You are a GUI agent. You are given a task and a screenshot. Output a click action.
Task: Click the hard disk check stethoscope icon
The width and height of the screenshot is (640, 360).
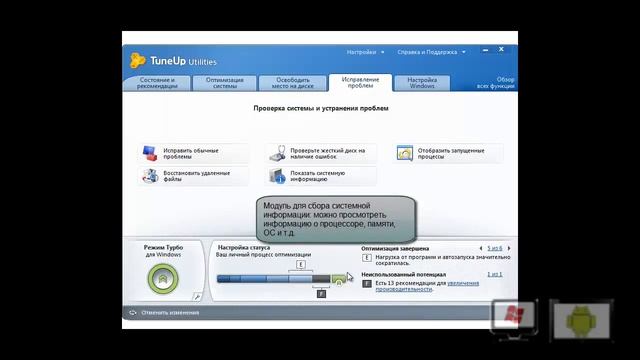[278, 153]
